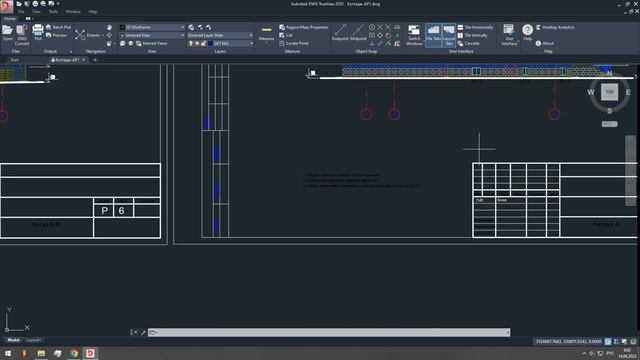Switch to the Layout1 tab
Image resolution: width=640 pixels, height=360 pixels.
tap(33, 340)
